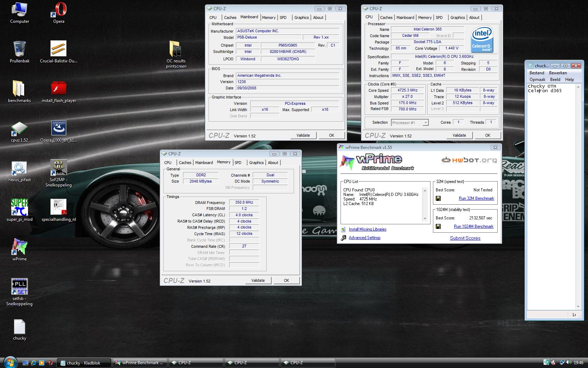Open the Memory tab in the Mainboard CPU-Z window
The width and height of the screenshot is (588, 368).
click(x=268, y=18)
